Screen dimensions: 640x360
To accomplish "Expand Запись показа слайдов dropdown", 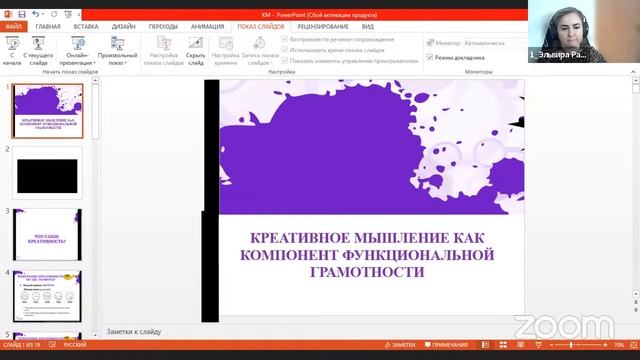I will [260, 51].
